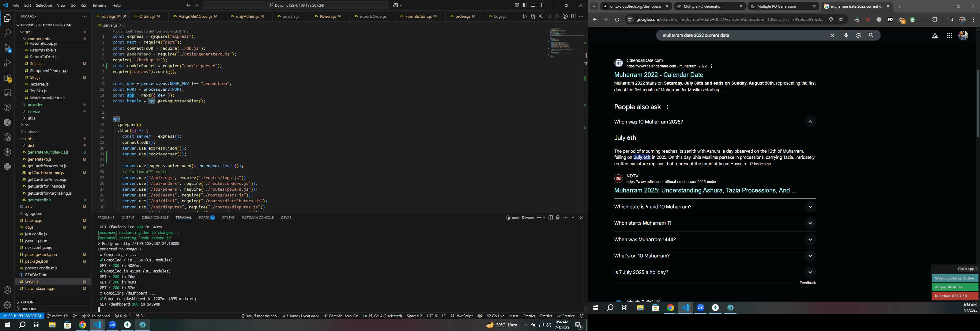980x331 pixels.
Task: Open Google apps grid icon
Action: [x=950, y=36]
